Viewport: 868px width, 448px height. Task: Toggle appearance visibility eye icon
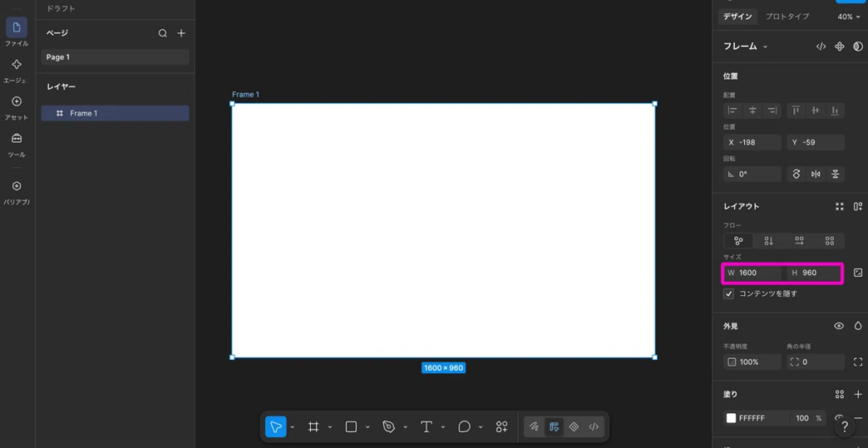(x=838, y=326)
